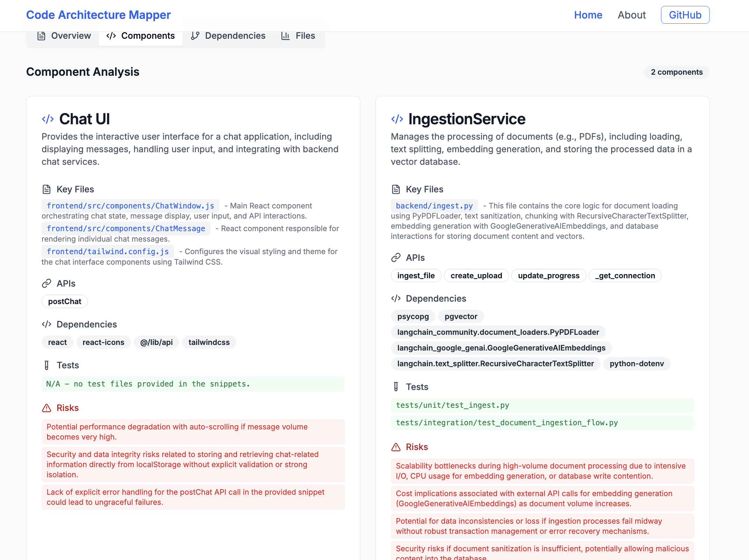Screen dimensions: 749x560
Task: Click the document icon next to Chat UI Key Files
Action: [46, 189]
